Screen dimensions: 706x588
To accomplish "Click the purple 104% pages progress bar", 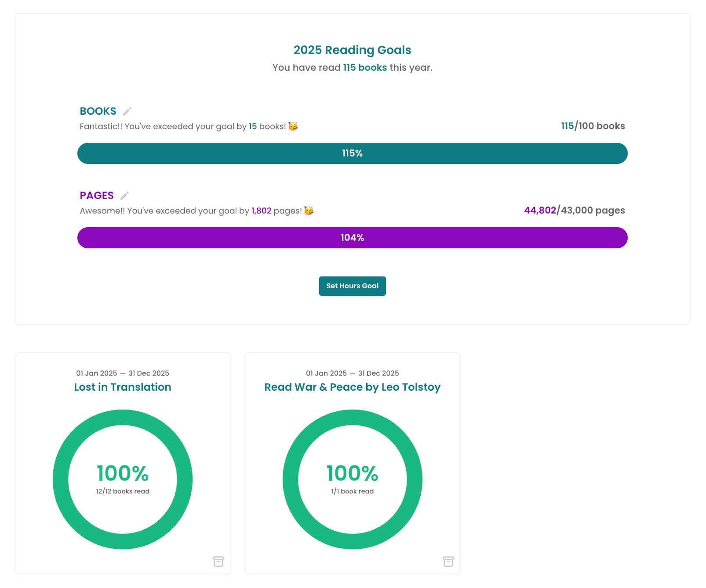I will click(353, 238).
